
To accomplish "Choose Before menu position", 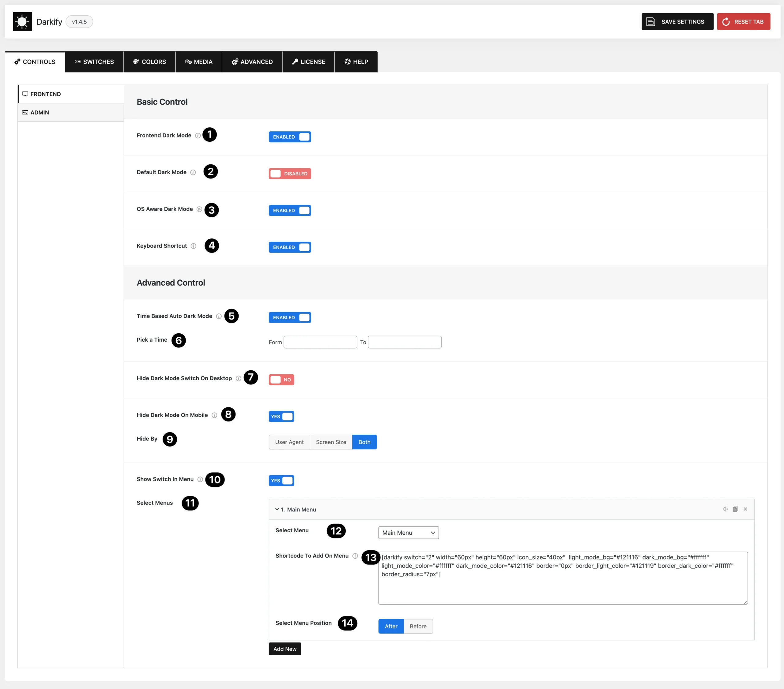I will (418, 626).
